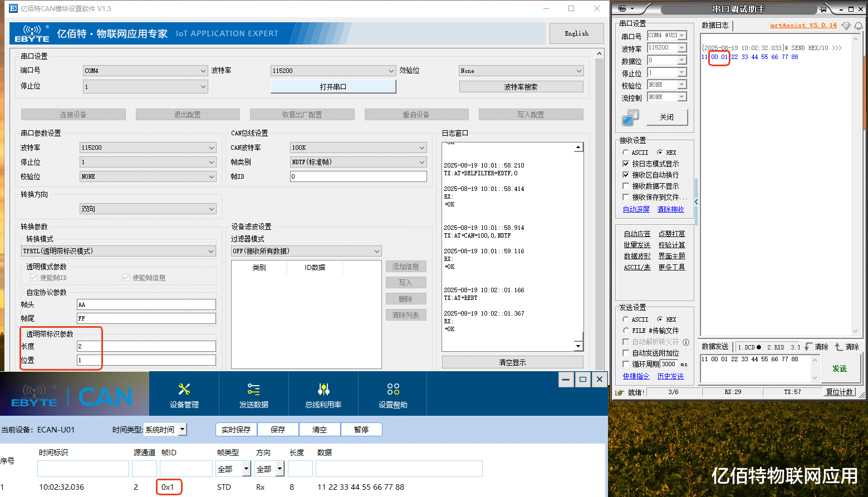
Task: Click the down-arrow 清除 icon above send box
Action: click(x=816, y=347)
